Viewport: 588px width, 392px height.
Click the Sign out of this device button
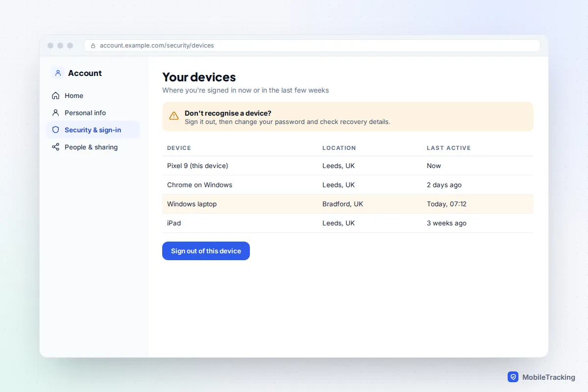coord(206,251)
